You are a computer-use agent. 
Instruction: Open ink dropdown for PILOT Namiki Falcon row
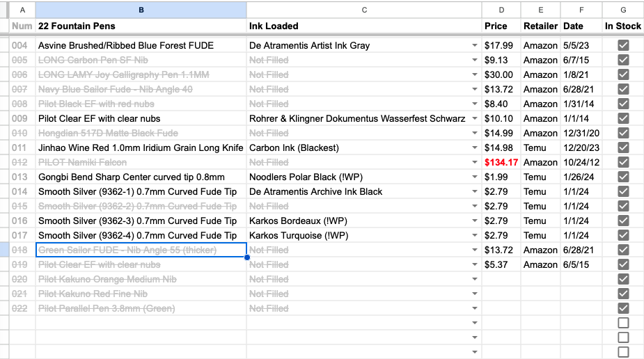tap(474, 162)
